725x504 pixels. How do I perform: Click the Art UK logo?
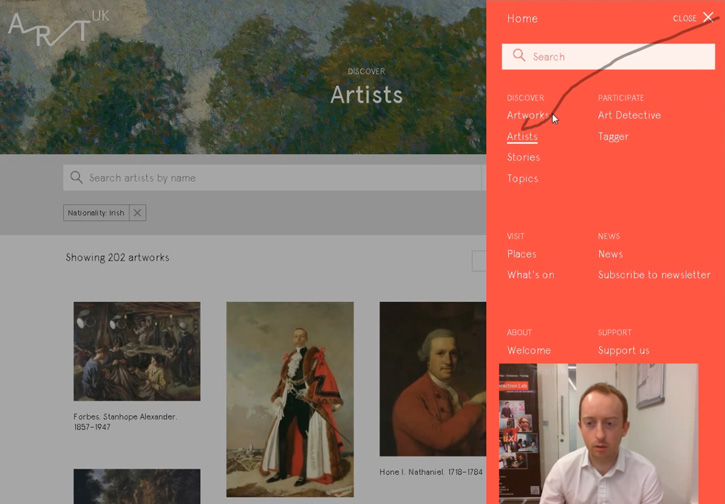click(x=59, y=28)
